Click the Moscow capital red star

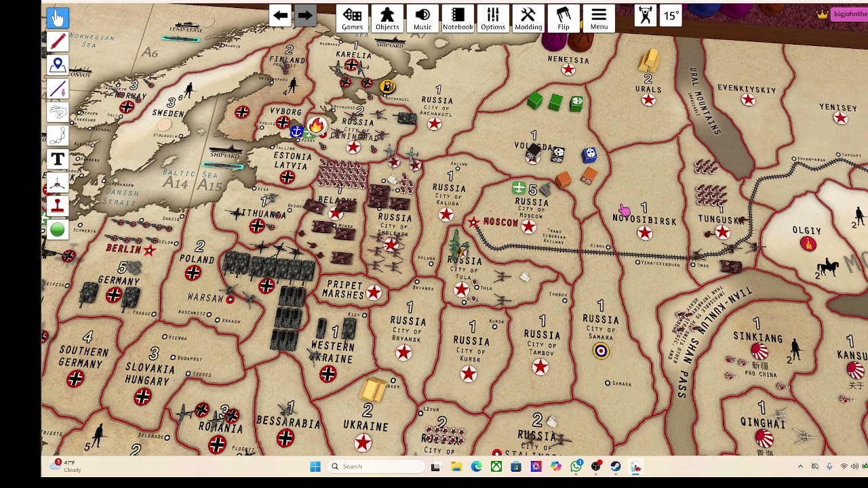473,222
